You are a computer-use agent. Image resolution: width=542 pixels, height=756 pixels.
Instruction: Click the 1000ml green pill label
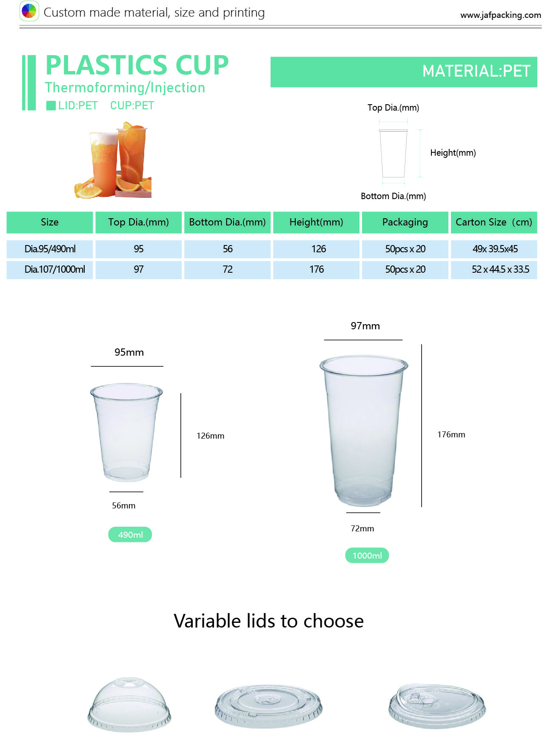(x=367, y=555)
